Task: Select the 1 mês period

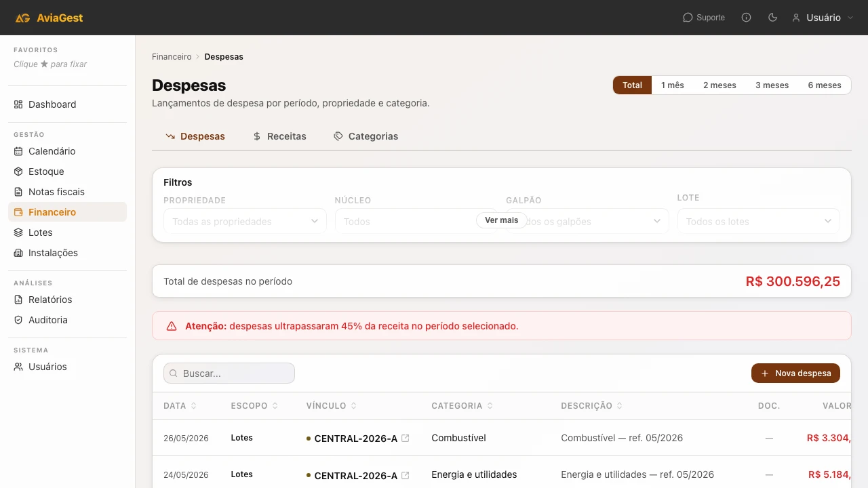Action: click(673, 85)
